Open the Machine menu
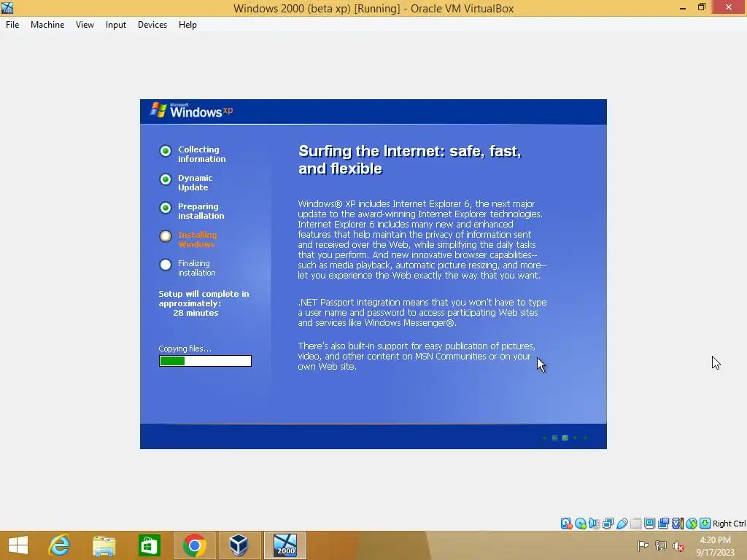 click(47, 25)
